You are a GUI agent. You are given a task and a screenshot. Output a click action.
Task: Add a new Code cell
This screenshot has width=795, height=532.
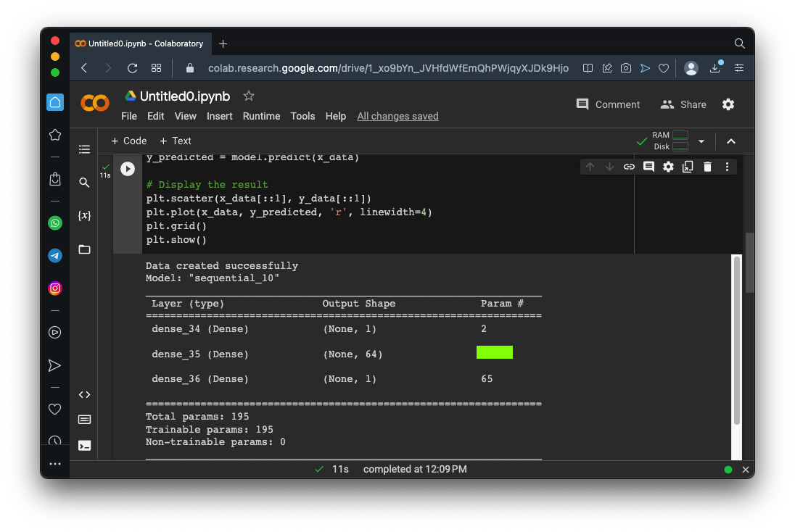pyautogui.click(x=128, y=141)
